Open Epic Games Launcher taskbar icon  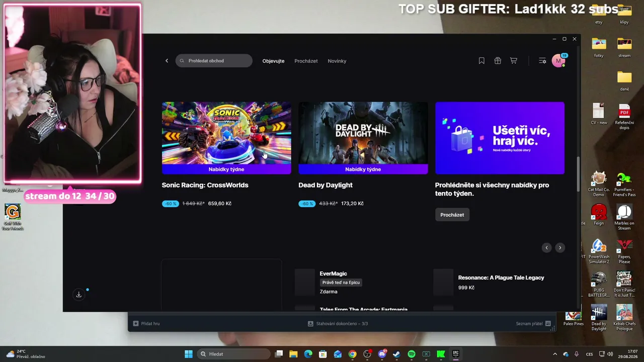(x=456, y=354)
